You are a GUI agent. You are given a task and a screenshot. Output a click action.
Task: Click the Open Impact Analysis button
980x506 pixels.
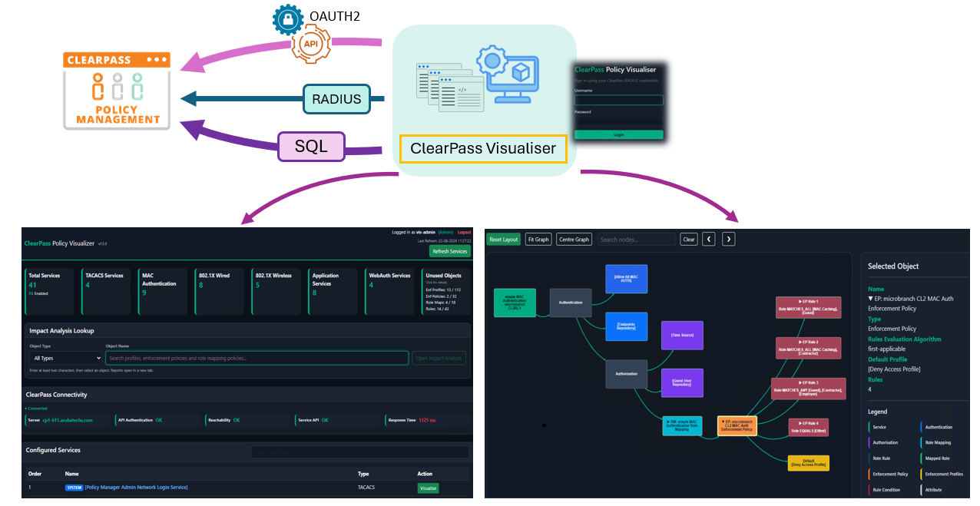439,358
